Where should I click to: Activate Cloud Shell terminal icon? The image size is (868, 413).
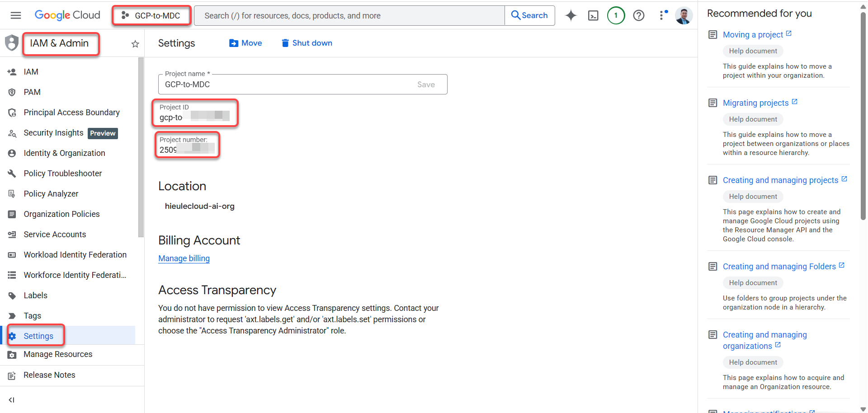(593, 16)
